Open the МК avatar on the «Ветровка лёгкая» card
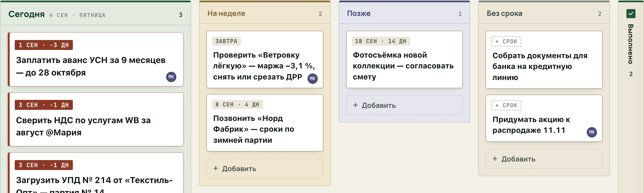Image resolution: width=644 pixels, height=193 pixels. [x=313, y=79]
